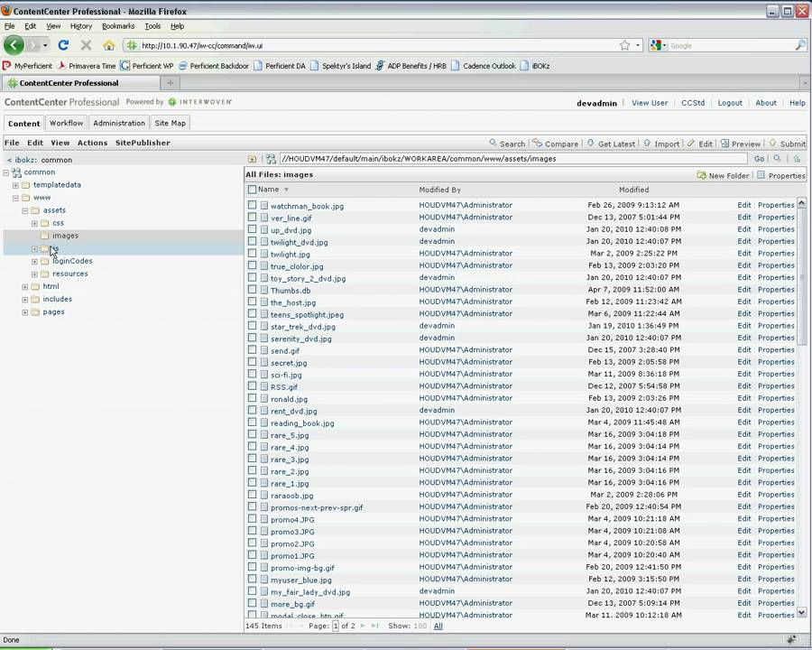812x650 pixels.
Task: Open the Workflow tab
Action: [66, 123]
